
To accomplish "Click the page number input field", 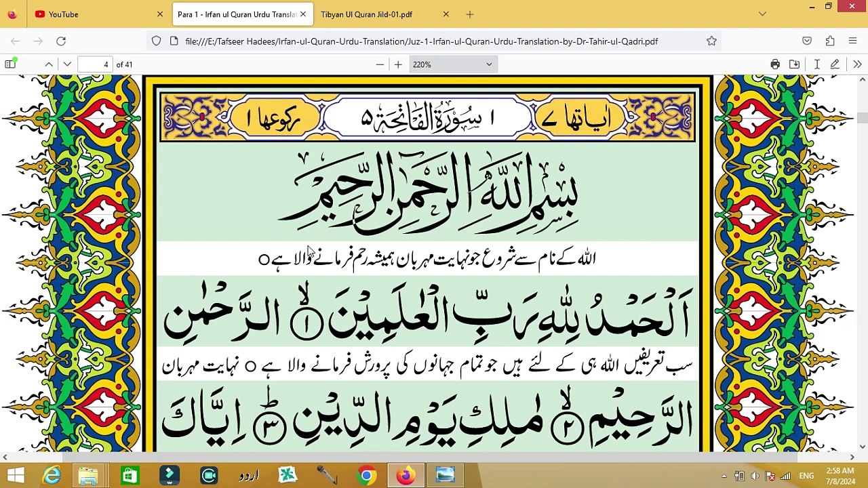I will click(x=95, y=64).
